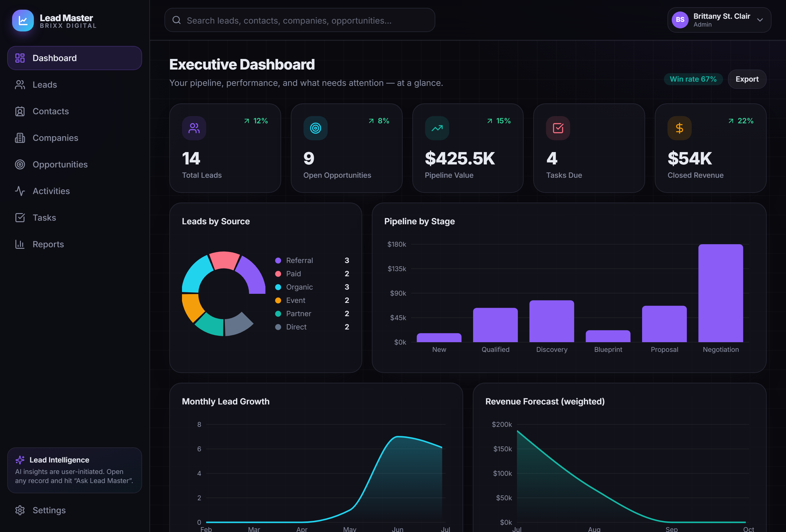Click the Qualified bar in pipeline chart

coord(495,325)
